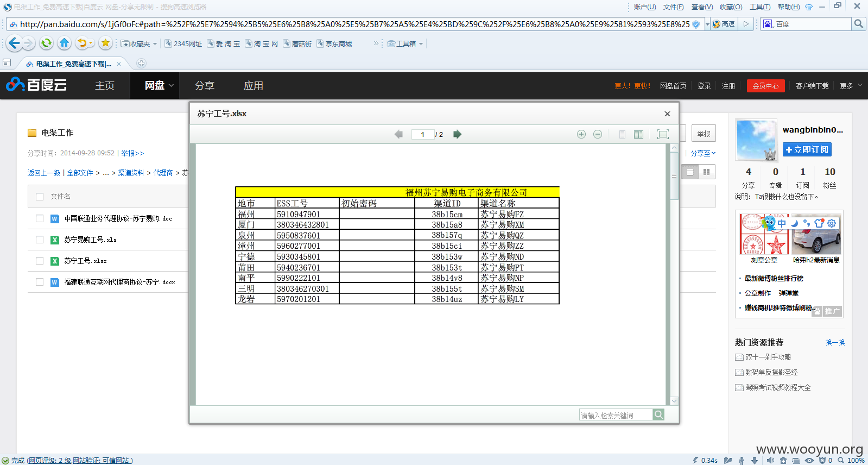Switch to two-column page view

[639, 134]
